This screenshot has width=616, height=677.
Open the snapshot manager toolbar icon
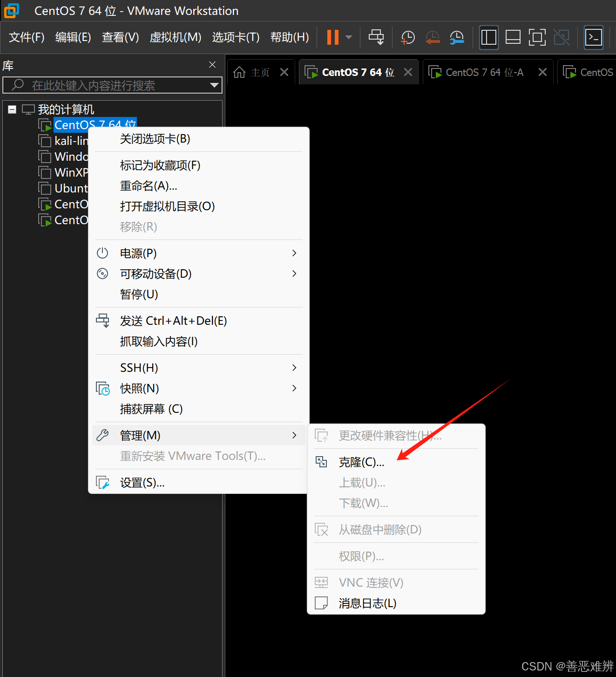pyautogui.click(x=457, y=37)
